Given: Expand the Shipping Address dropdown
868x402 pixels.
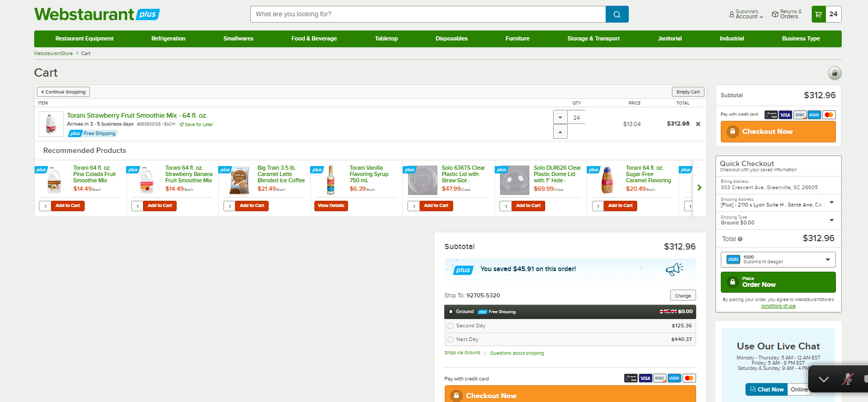Looking at the screenshot, I should pos(832,202).
